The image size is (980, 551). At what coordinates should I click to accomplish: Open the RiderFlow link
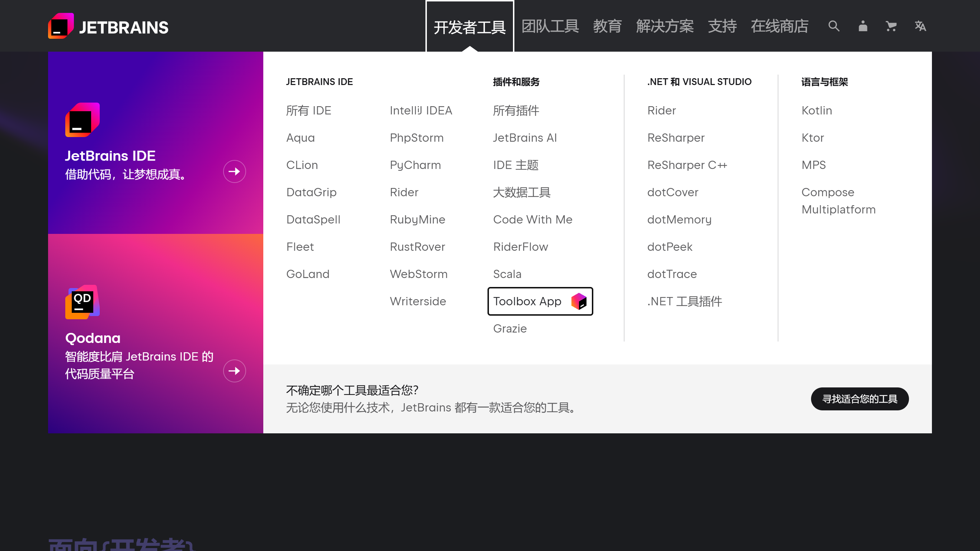pyautogui.click(x=520, y=246)
